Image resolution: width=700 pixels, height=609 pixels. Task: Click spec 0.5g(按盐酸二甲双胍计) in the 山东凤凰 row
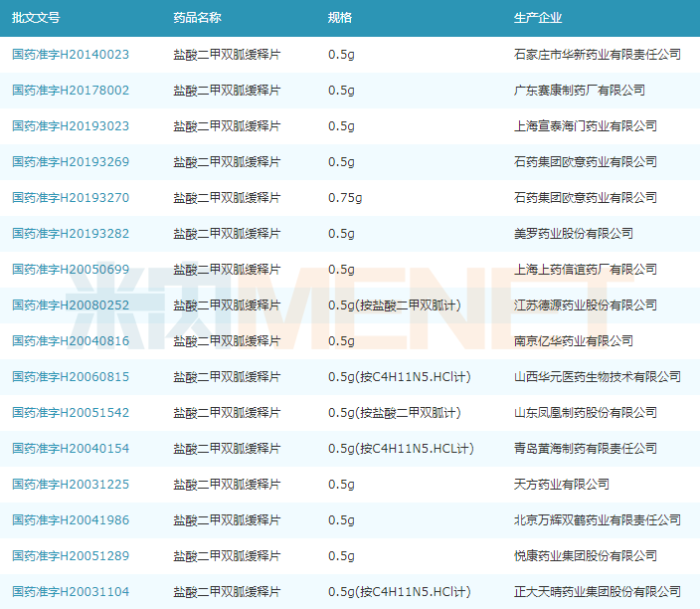(x=395, y=412)
